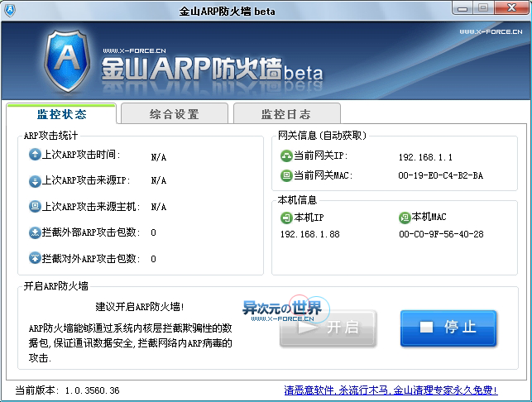
Task: Click the 金山ARP防火墙 beta title bar text
Action: click(x=227, y=12)
